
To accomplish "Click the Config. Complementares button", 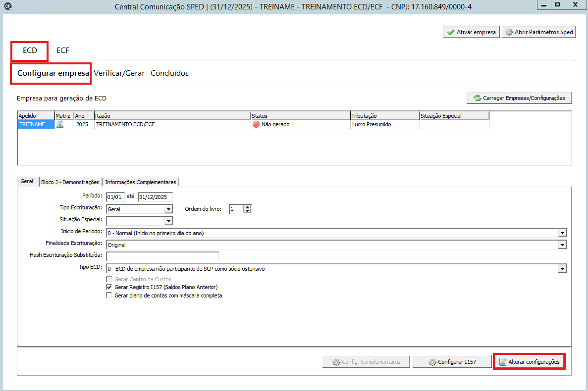I will click(366, 362).
